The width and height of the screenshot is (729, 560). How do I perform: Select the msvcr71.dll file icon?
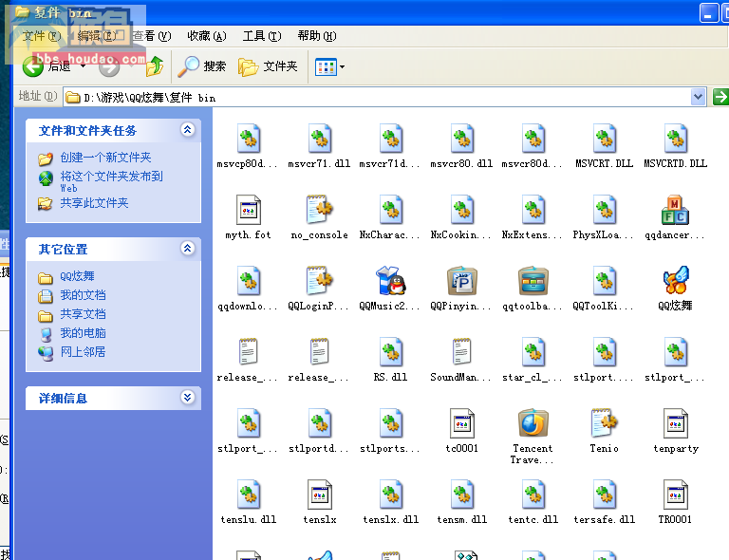(319, 139)
